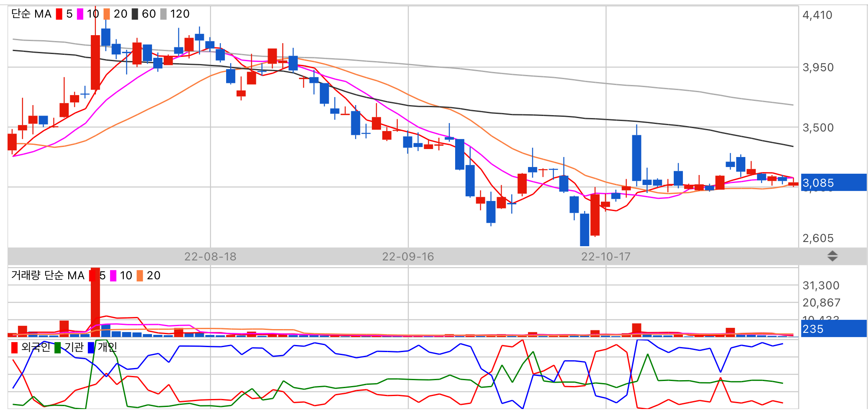Select the '거래량 단순 MA' volume legend label
Image resolution: width=868 pixels, height=417 pixels.
pyautogui.click(x=48, y=275)
